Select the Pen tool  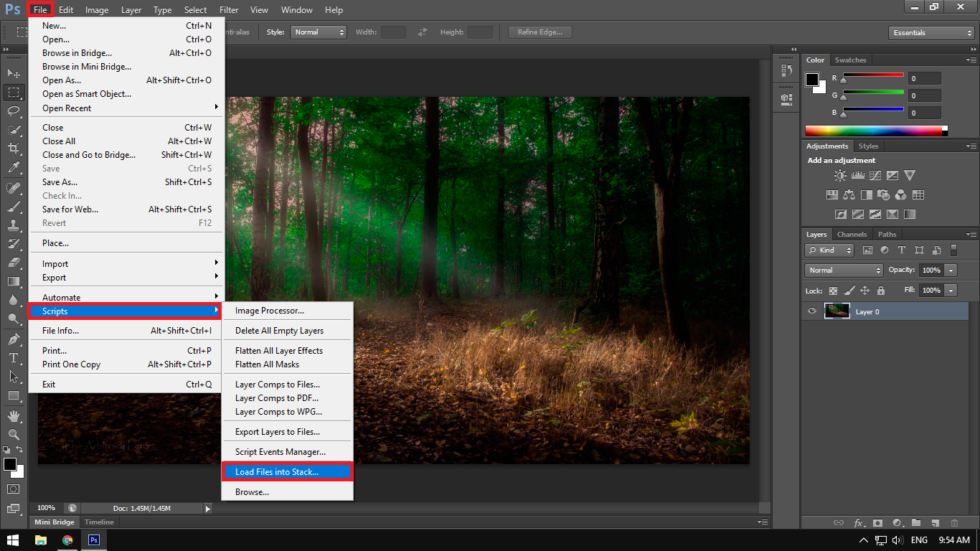tap(14, 339)
